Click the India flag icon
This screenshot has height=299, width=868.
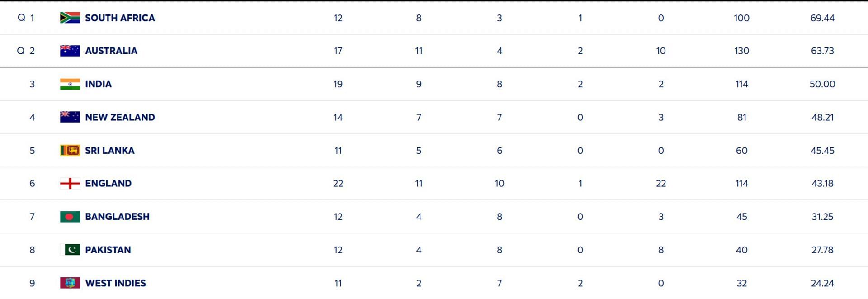tap(70, 84)
